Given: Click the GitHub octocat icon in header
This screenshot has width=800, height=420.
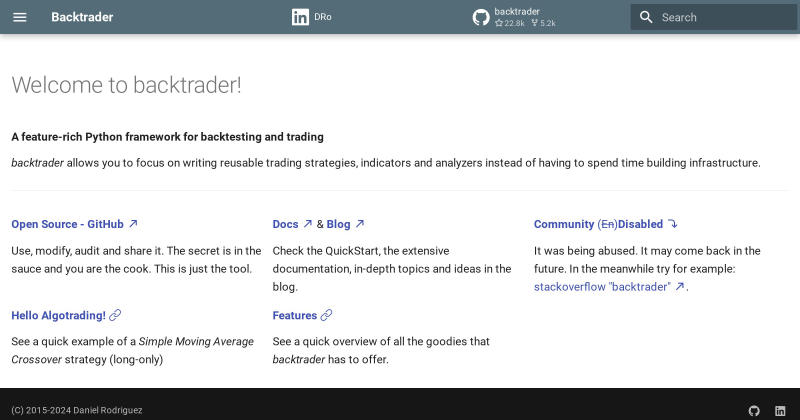Looking at the screenshot, I should pyautogui.click(x=481, y=17).
